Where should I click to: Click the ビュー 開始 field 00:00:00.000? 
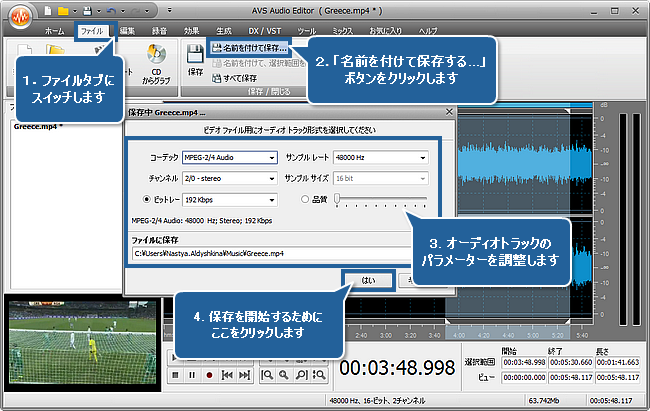click(x=524, y=377)
